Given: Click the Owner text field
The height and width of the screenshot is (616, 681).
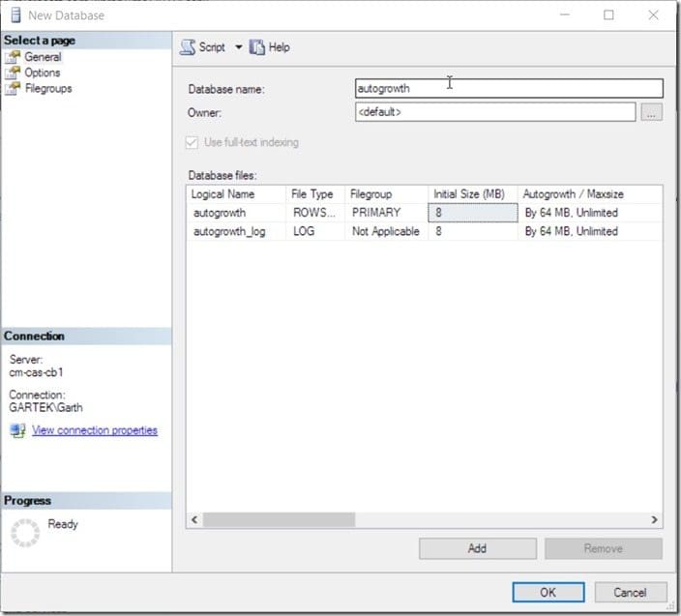Looking at the screenshot, I should [x=495, y=112].
